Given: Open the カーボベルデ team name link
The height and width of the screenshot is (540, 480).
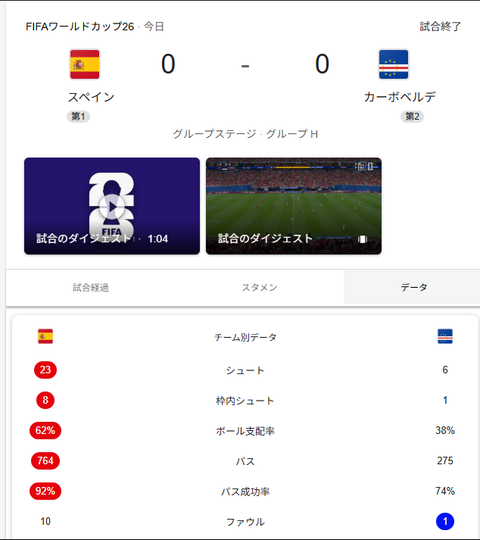Looking at the screenshot, I should (x=400, y=97).
